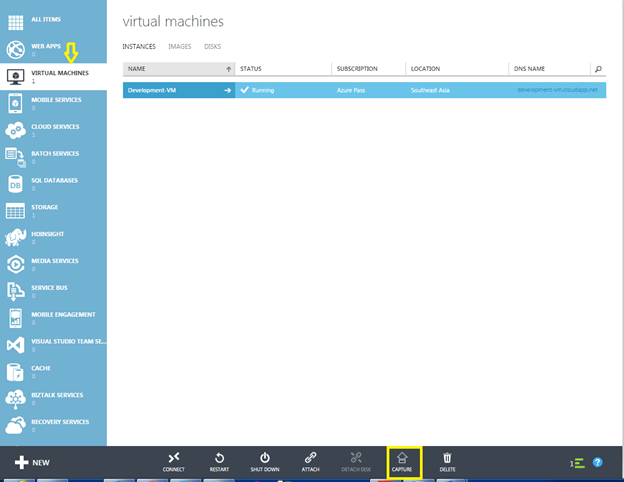The height and width of the screenshot is (482, 624).
Task: Switch to the Disks tab
Action: [x=213, y=47]
